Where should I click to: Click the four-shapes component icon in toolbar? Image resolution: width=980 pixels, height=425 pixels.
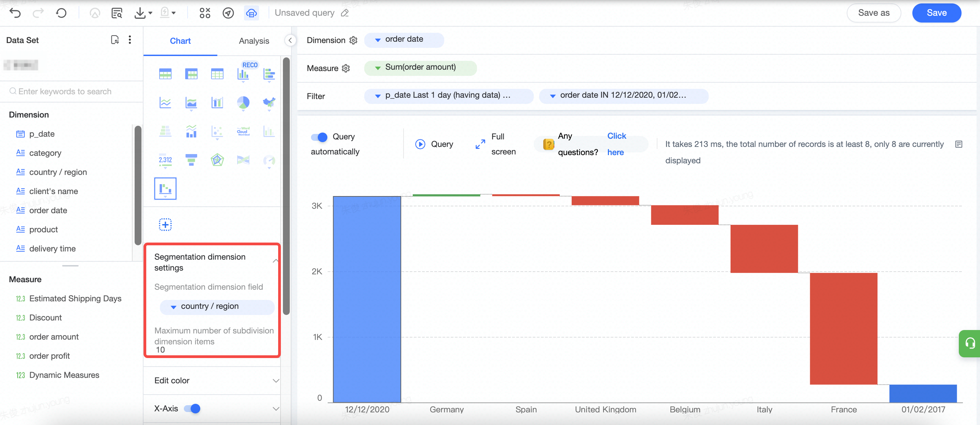(205, 13)
